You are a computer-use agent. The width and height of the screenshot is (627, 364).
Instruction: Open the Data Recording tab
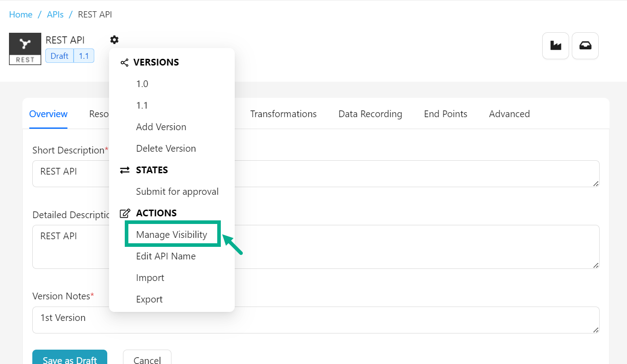click(370, 114)
